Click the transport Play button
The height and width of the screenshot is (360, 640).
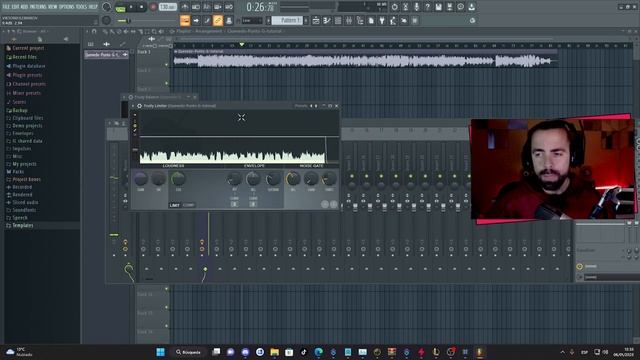pos(131,7)
